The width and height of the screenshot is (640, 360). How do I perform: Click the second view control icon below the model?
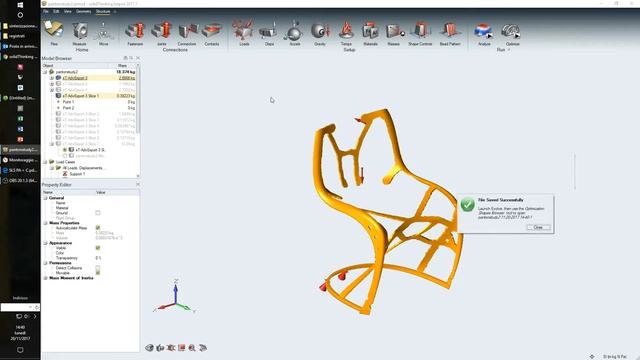coord(160,348)
